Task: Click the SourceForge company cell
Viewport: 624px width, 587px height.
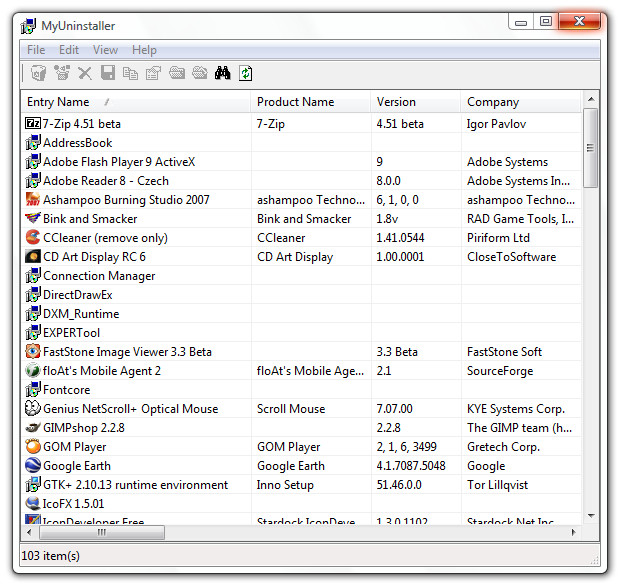Action: [x=500, y=371]
